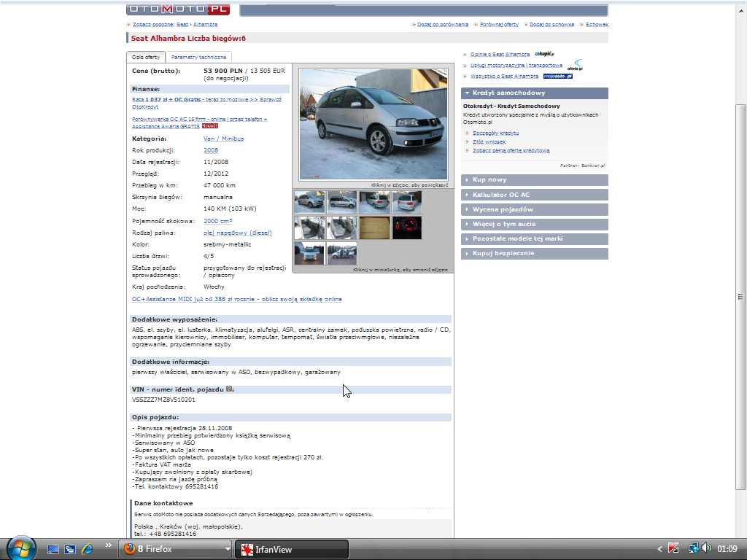Open Porównywarka OC AC 15 firm link
This screenshot has height=560, width=747.
pos(200,122)
